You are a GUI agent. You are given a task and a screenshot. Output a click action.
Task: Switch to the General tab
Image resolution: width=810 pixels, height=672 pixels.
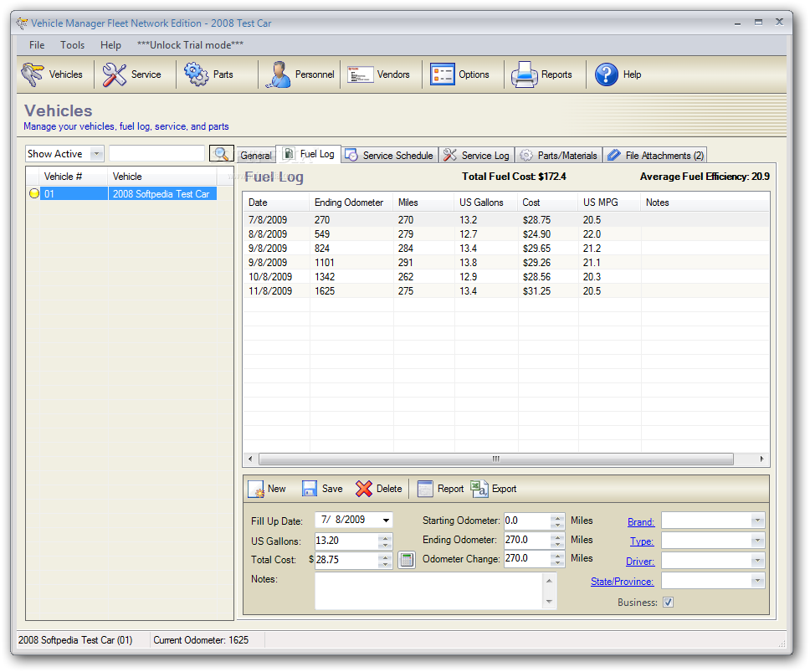coord(256,155)
